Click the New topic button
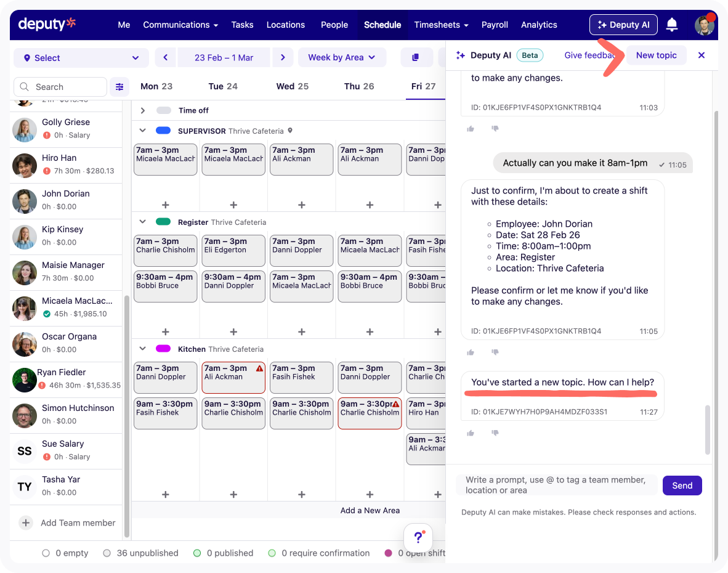This screenshot has height=573, width=728. click(x=656, y=55)
